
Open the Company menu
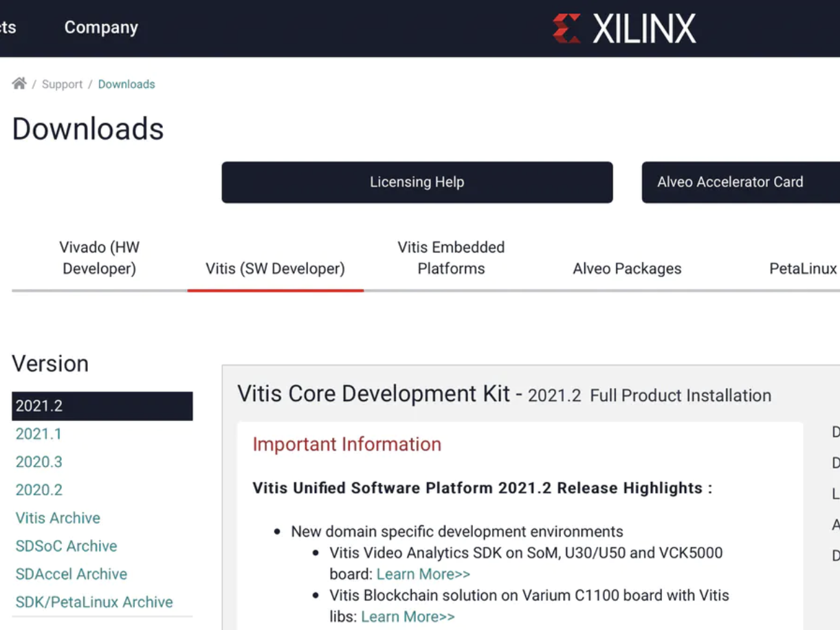point(100,28)
